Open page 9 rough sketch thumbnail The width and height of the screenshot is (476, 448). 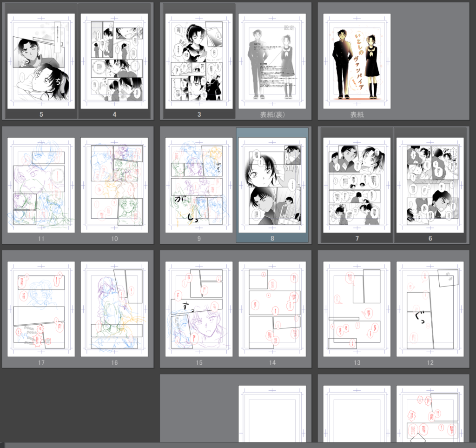[x=199, y=185]
